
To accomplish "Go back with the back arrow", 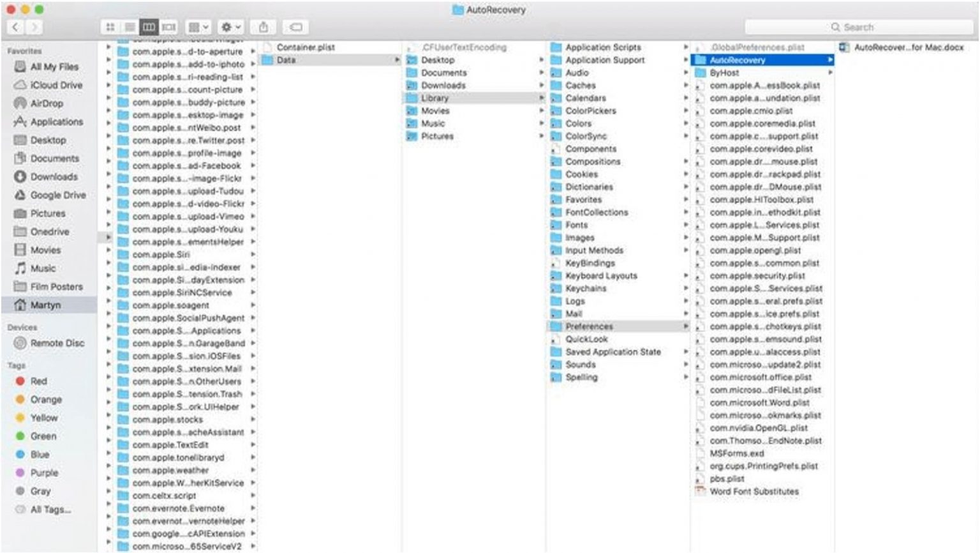I will (x=16, y=27).
